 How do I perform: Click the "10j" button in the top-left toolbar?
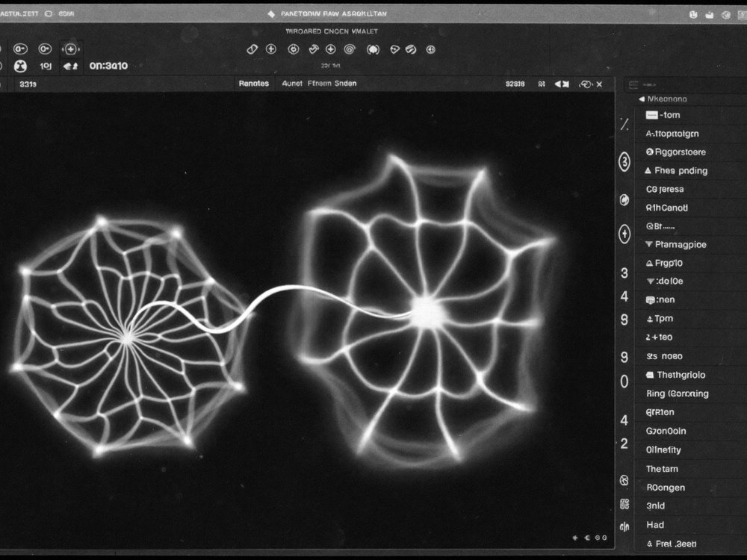click(46, 66)
